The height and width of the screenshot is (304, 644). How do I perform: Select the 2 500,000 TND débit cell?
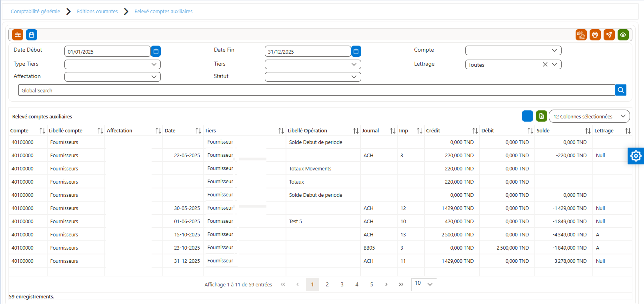coord(507,248)
